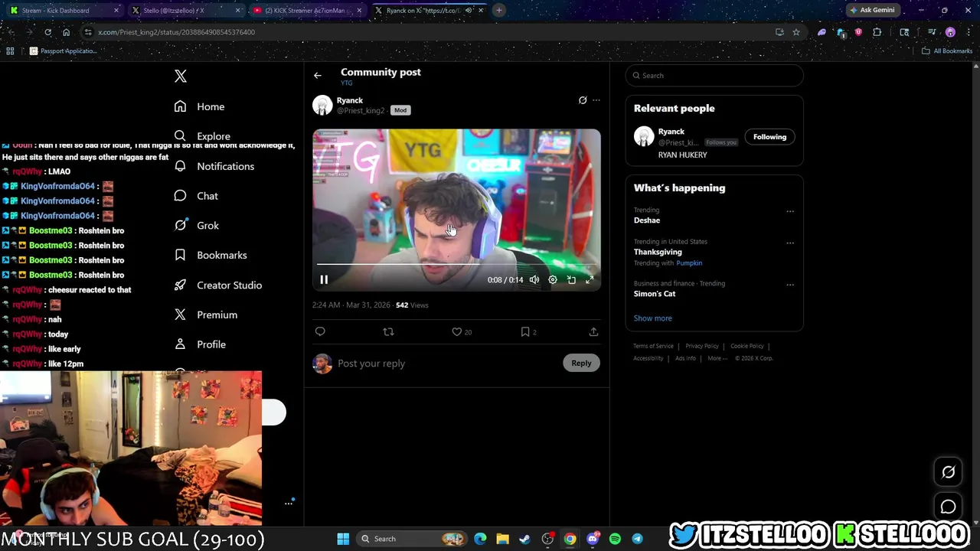Toggle picture-in-picture on the video
This screenshot has height=551, width=980.
(x=571, y=280)
